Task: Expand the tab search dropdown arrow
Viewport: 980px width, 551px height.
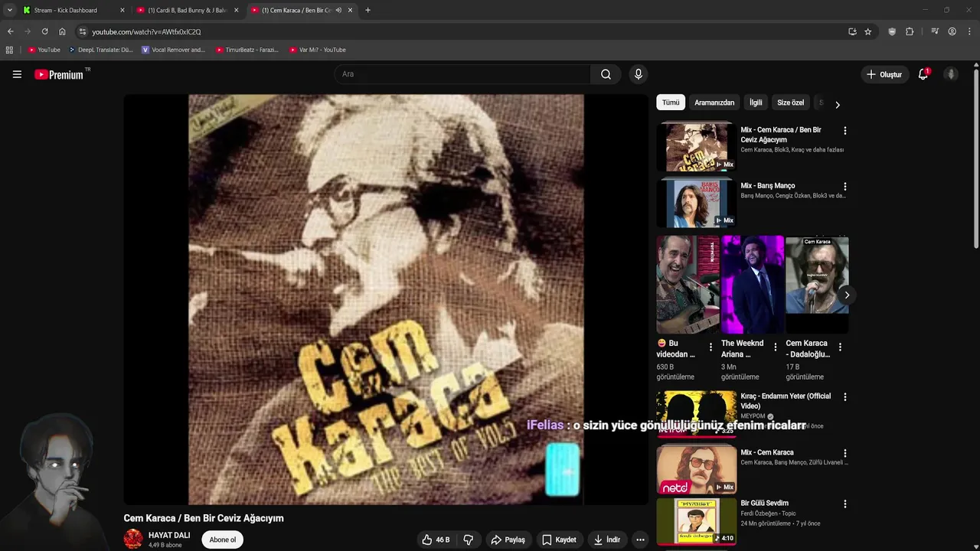Action: tap(9, 10)
